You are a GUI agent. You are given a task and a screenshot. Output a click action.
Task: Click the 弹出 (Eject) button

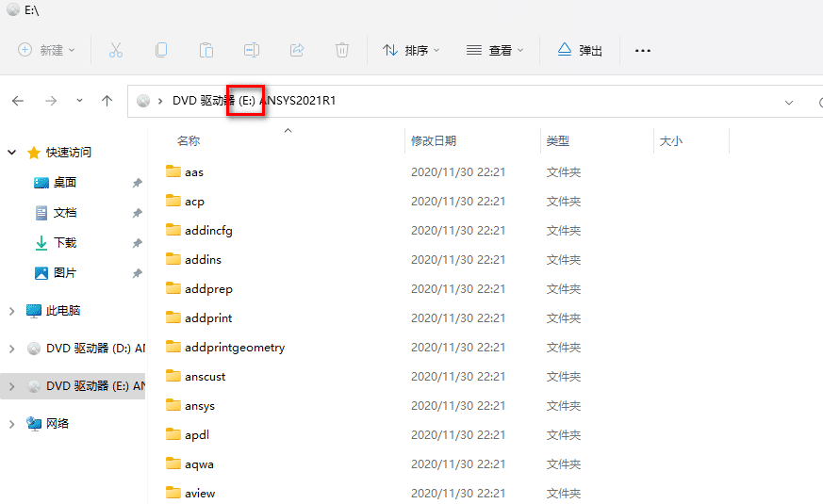(x=580, y=50)
